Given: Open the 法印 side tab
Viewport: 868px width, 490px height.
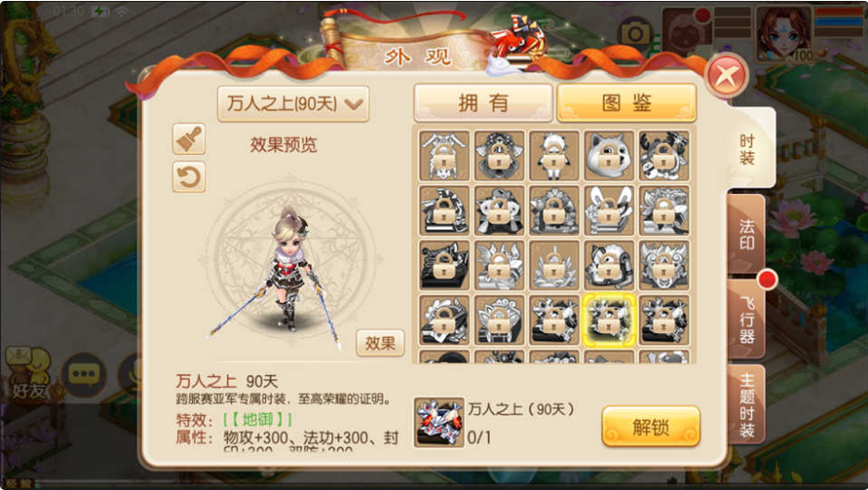Looking at the screenshot, I should point(747,234).
